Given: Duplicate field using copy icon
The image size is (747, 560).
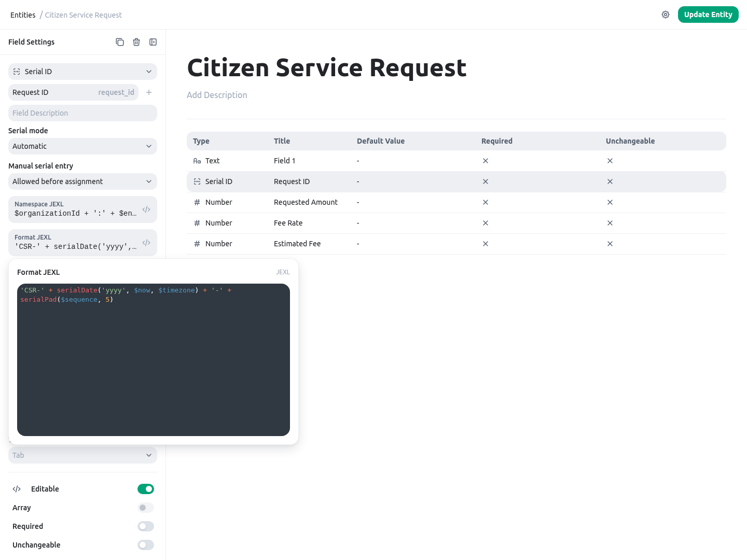Looking at the screenshot, I should [120, 42].
